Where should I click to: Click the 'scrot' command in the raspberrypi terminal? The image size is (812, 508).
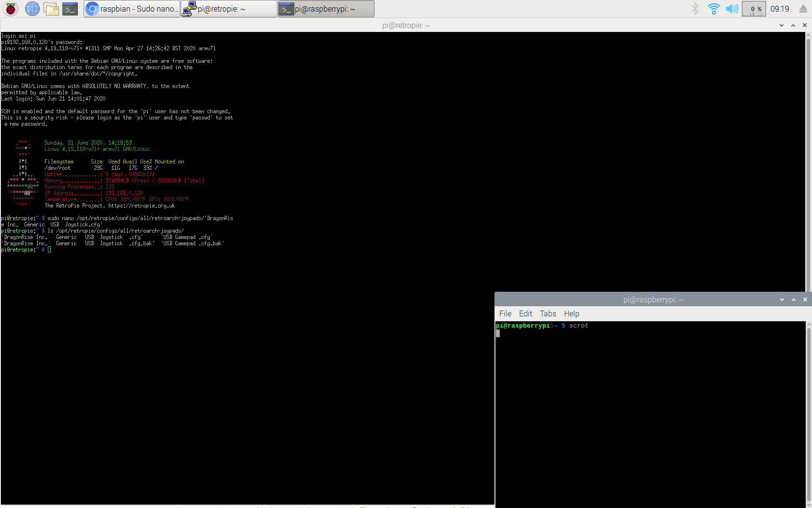click(x=579, y=326)
